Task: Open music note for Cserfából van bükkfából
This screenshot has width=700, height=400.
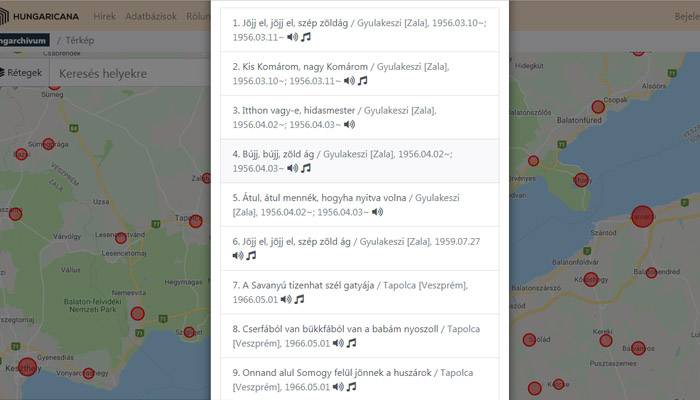Action: point(351,343)
